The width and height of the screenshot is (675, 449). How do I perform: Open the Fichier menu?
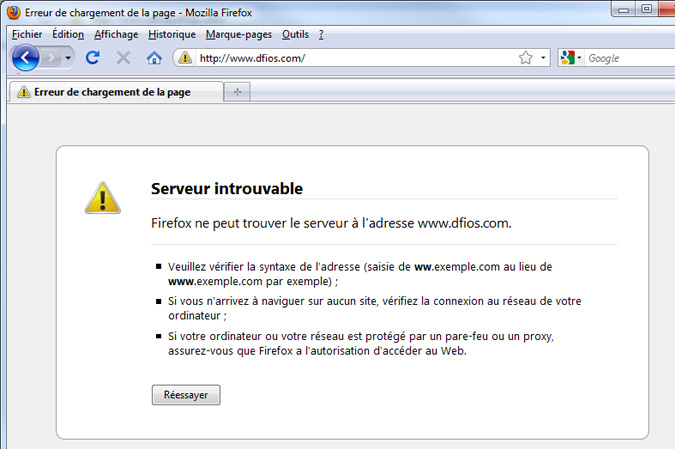click(27, 34)
